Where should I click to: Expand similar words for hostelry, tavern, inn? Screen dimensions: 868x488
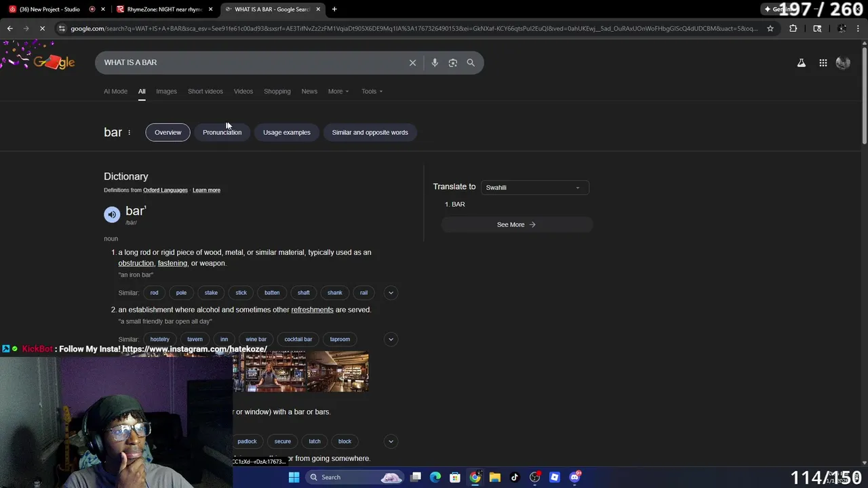click(x=391, y=339)
